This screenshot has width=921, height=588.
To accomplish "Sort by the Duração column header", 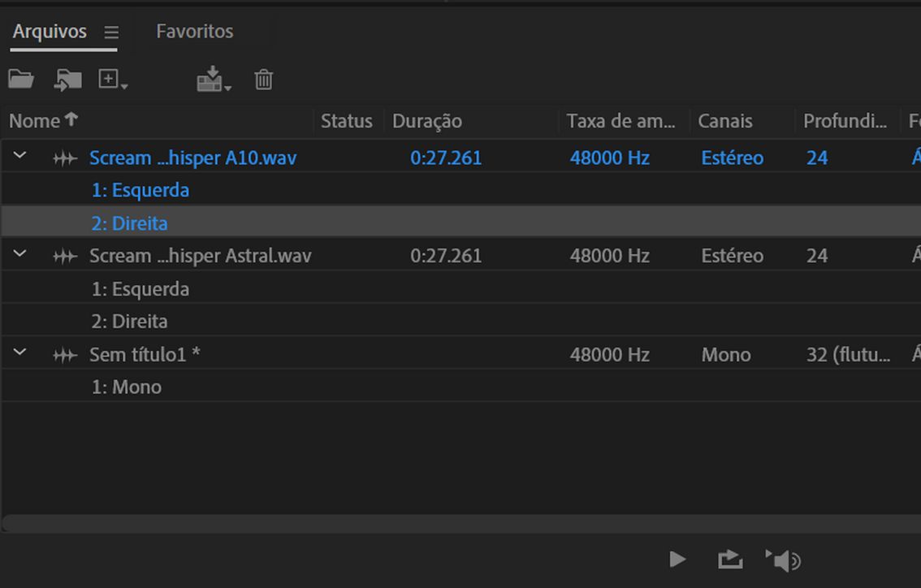I will [427, 121].
